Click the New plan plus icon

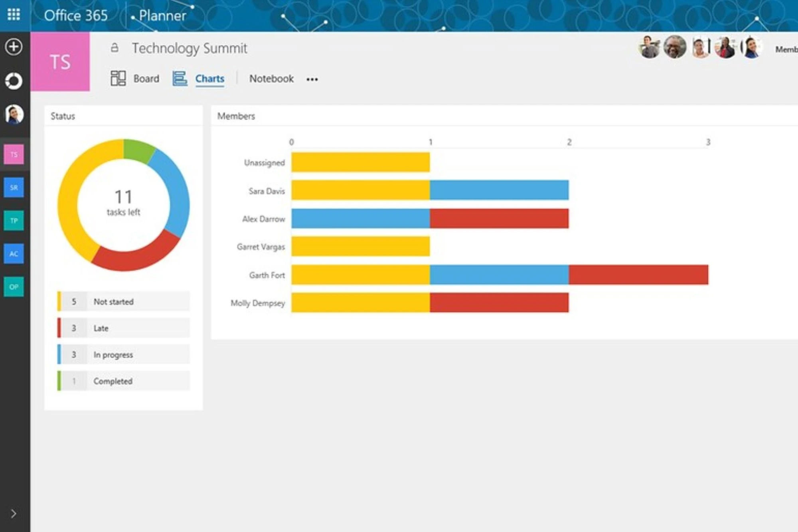click(14, 47)
